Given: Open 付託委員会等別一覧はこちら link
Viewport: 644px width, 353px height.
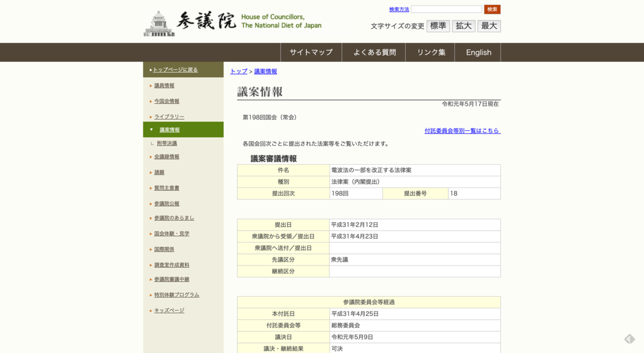Looking at the screenshot, I should pos(463,130).
